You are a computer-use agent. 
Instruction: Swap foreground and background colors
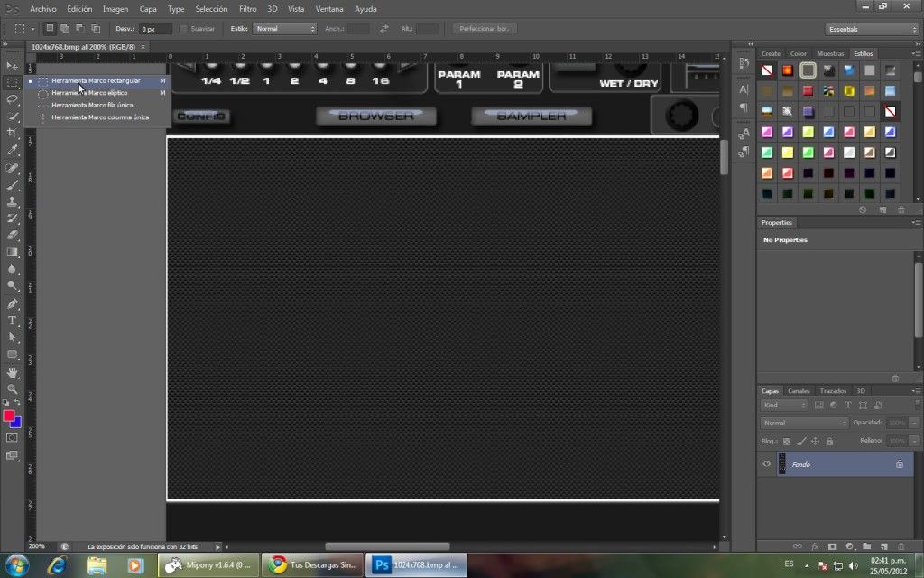18,403
